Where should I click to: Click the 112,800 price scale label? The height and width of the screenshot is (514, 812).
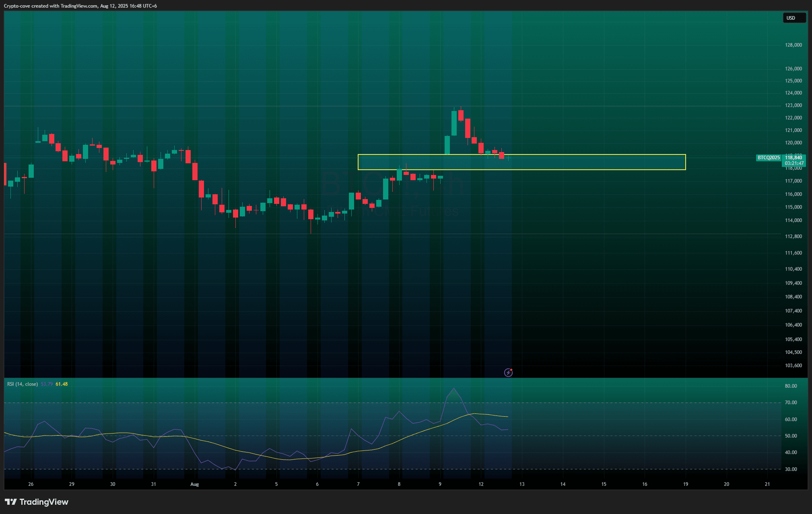click(793, 236)
